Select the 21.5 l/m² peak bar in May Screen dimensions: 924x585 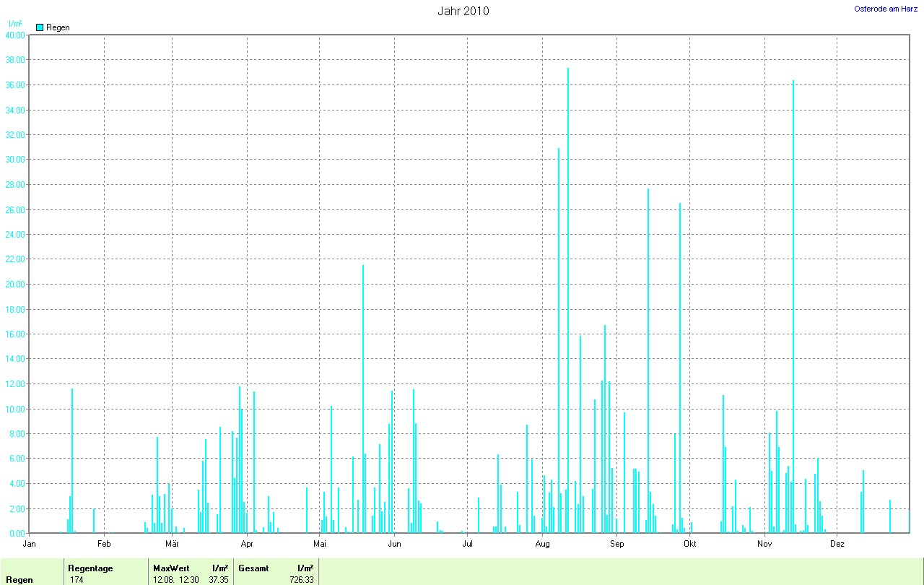(x=363, y=397)
